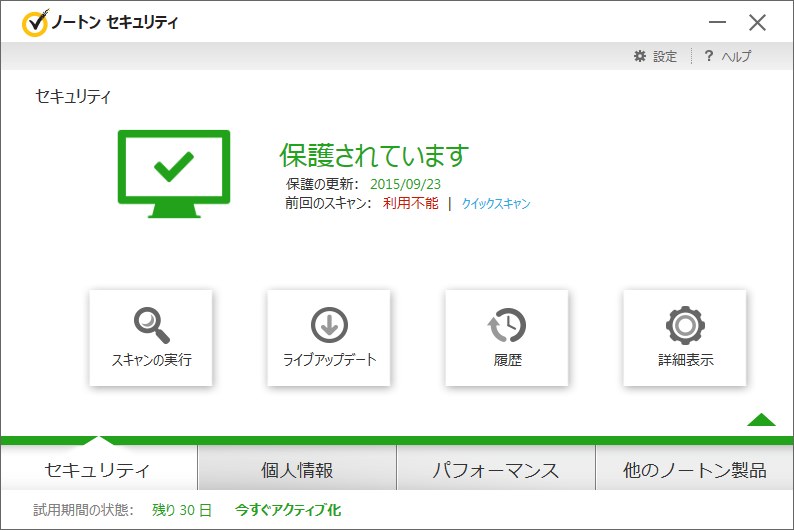
Task: Close the Norton Security window
Action: tap(758, 22)
